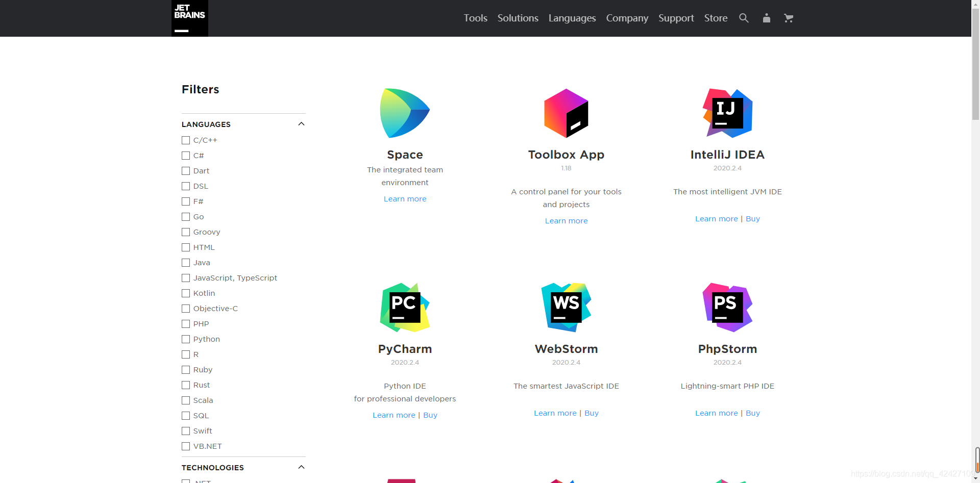
Task: Buy IntelliJ IDEA
Action: (x=753, y=219)
